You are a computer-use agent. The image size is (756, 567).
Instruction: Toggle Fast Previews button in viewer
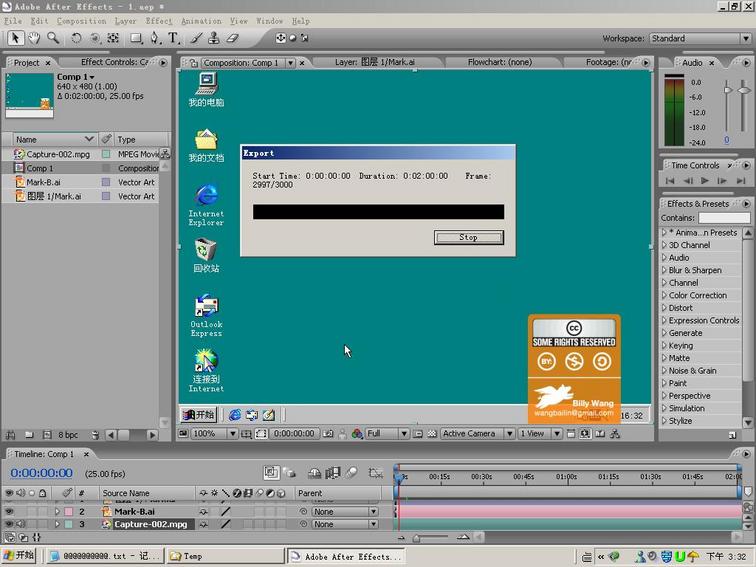point(585,434)
